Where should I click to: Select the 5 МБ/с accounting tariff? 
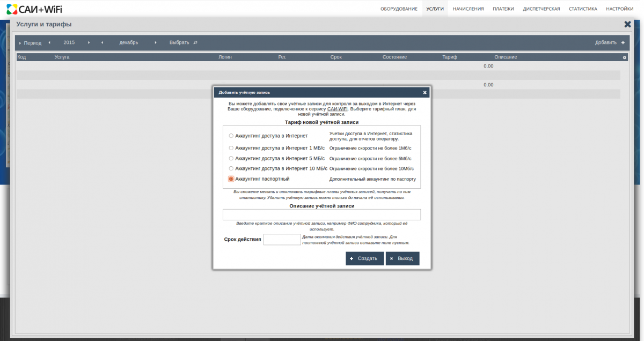[x=231, y=158]
